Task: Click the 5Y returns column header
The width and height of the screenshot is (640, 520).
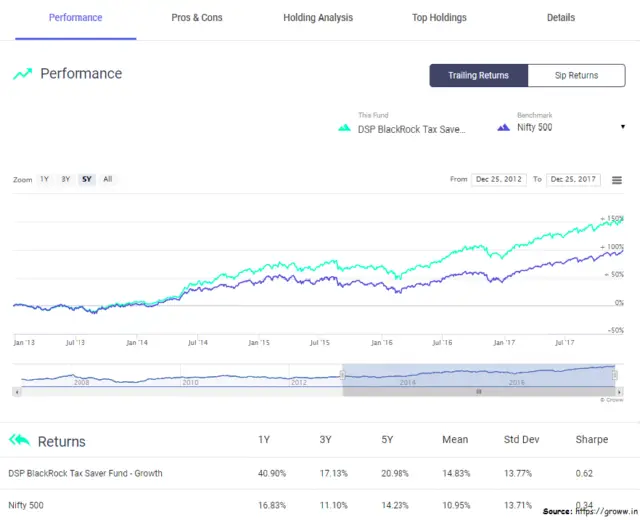Action: pyautogui.click(x=387, y=440)
